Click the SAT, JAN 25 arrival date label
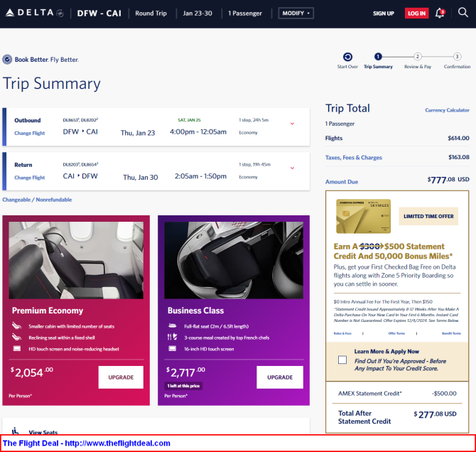476x452 pixels. (189, 120)
